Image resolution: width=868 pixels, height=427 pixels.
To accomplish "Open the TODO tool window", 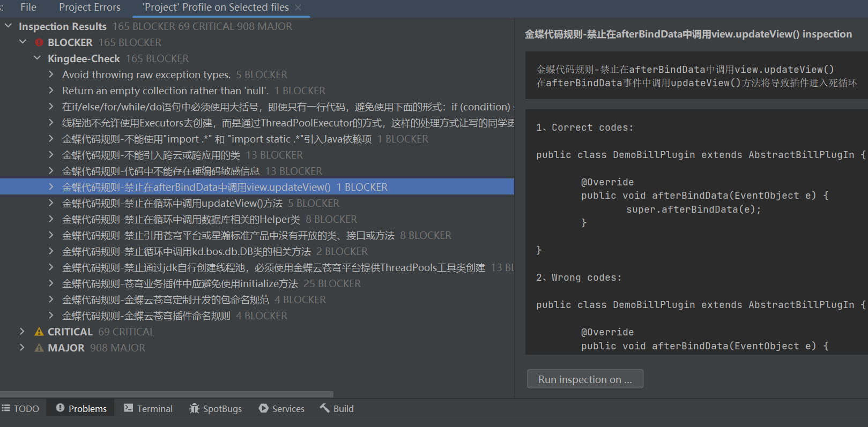I will pyautogui.click(x=20, y=409).
